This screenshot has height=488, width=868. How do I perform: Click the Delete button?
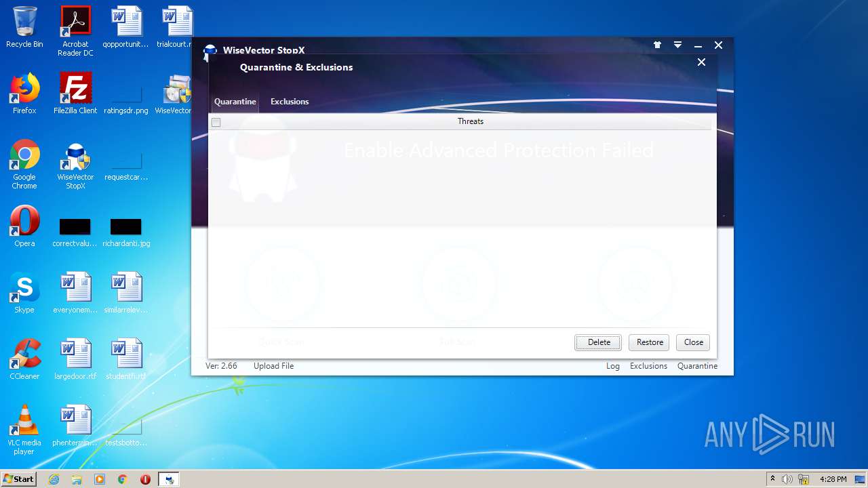[x=598, y=342]
